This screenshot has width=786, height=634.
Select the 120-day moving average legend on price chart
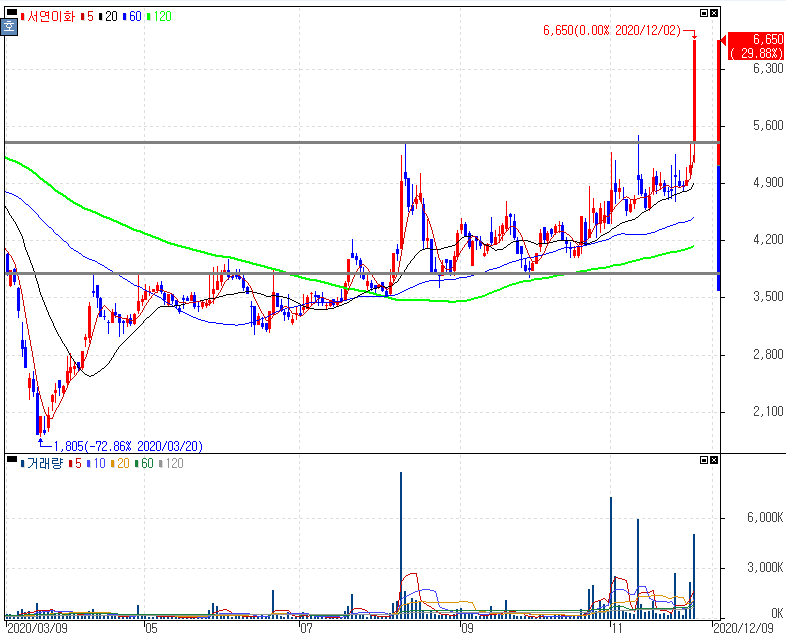coord(159,17)
